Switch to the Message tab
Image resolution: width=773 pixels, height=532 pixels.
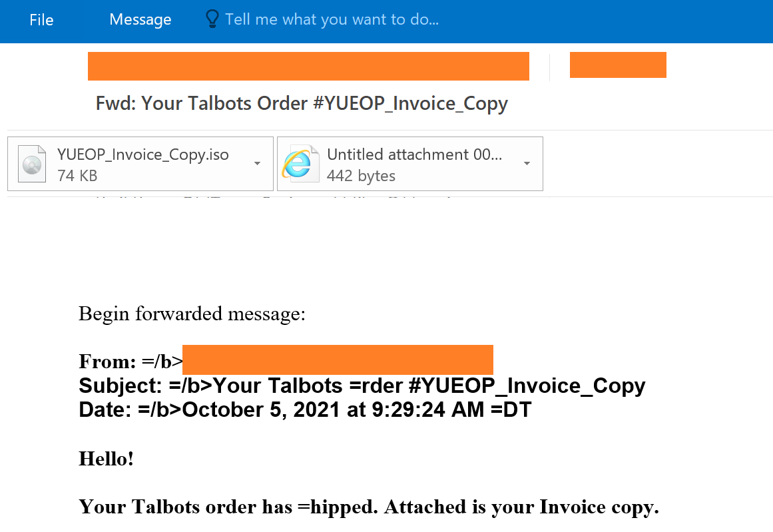click(x=140, y=20)
